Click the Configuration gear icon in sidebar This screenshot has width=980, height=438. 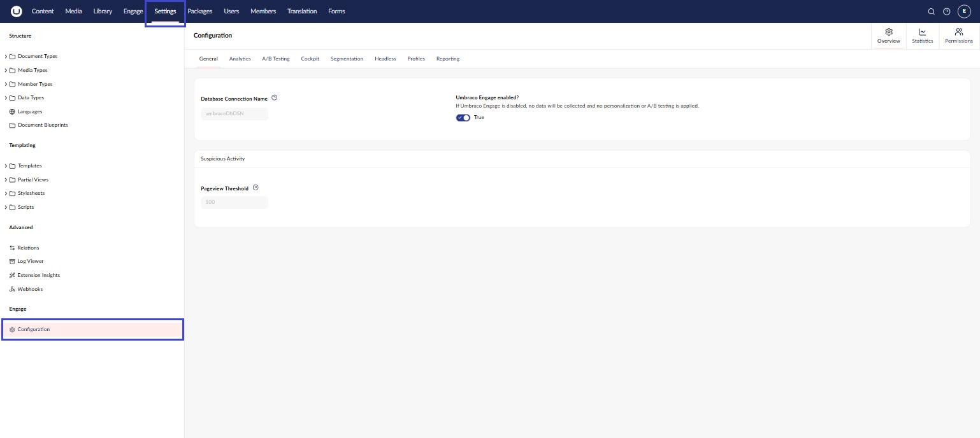pyautogui.click(x=12, y=330)
